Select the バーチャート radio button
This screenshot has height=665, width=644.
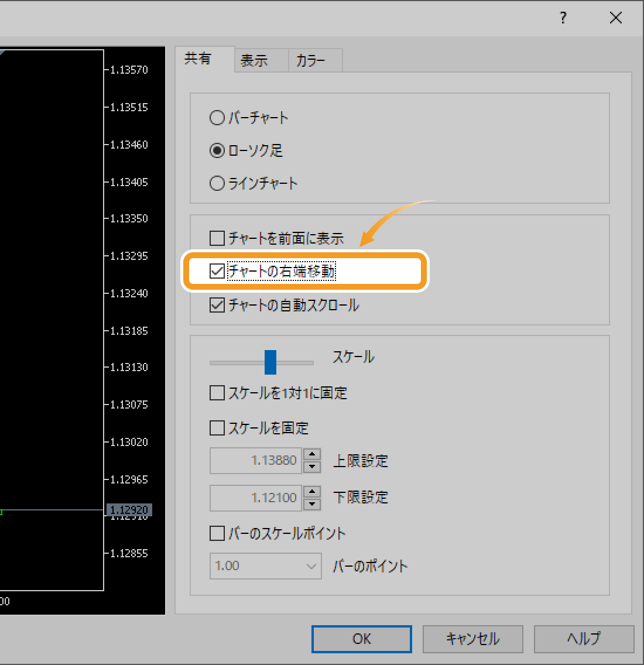(217, 118)
